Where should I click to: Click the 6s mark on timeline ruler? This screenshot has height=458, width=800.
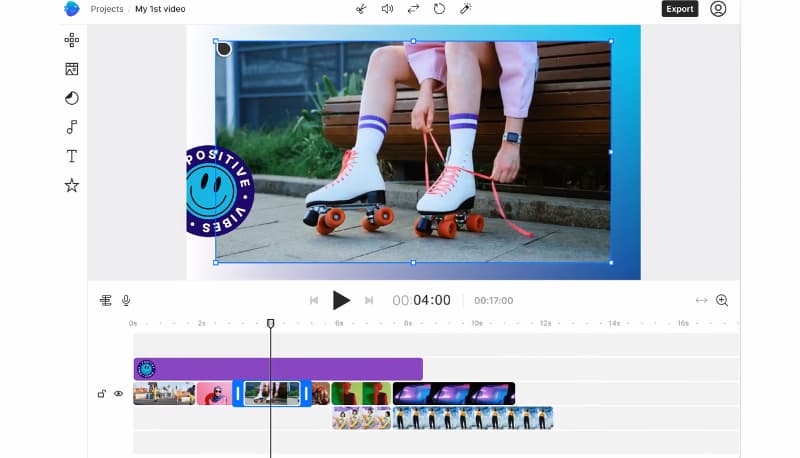click(339, 323)
